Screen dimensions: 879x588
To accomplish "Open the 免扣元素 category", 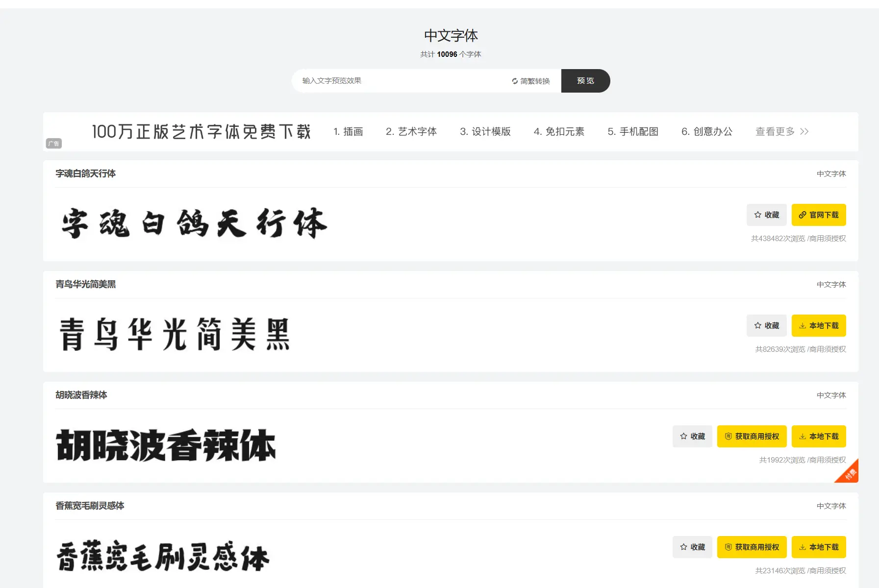I will (559, 132).
